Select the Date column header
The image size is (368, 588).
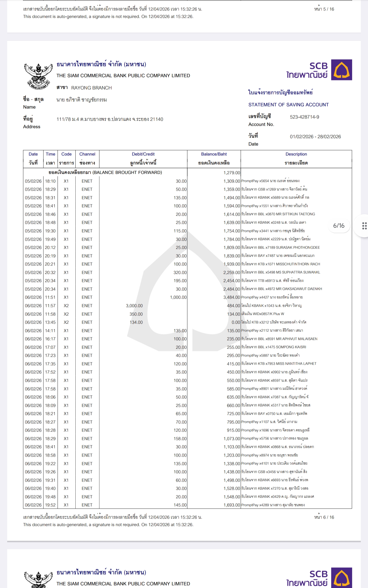tap(33, 158)
